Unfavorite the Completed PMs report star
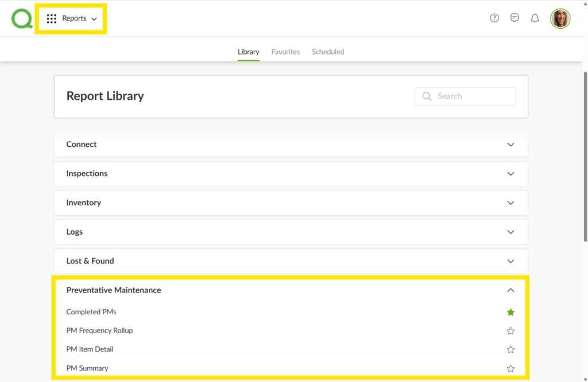Viewport: 588px width, 382px height. [x=510, y=312]
